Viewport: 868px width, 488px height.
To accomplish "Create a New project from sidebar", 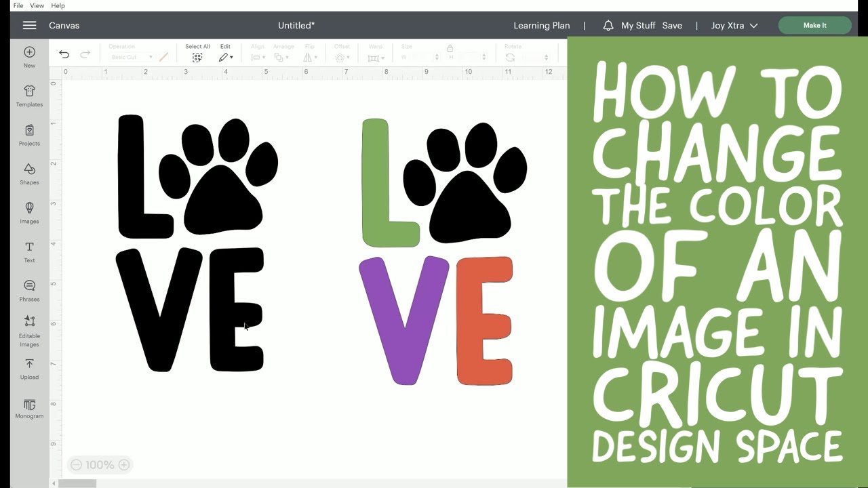I will [x=29, y=57].
